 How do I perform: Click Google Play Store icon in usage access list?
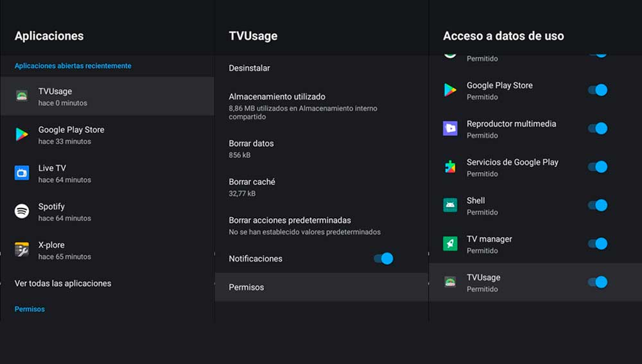click(x=450, y=90)
